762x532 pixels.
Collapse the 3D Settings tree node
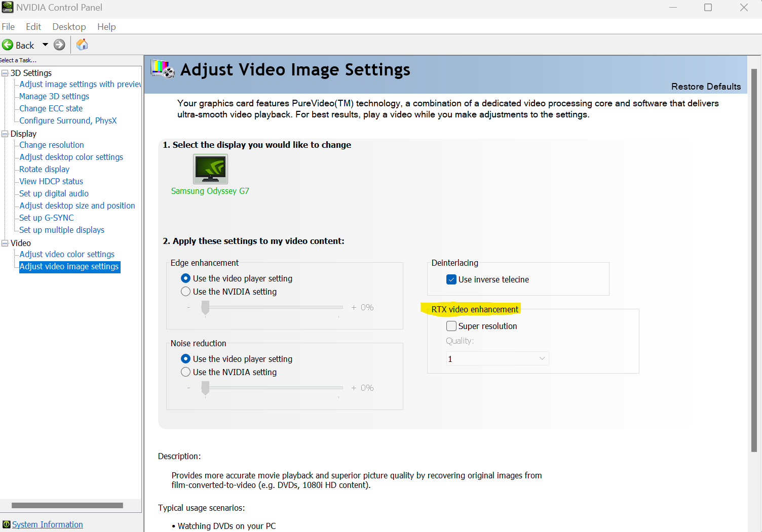pyautogui.click(x=5, y=73)
